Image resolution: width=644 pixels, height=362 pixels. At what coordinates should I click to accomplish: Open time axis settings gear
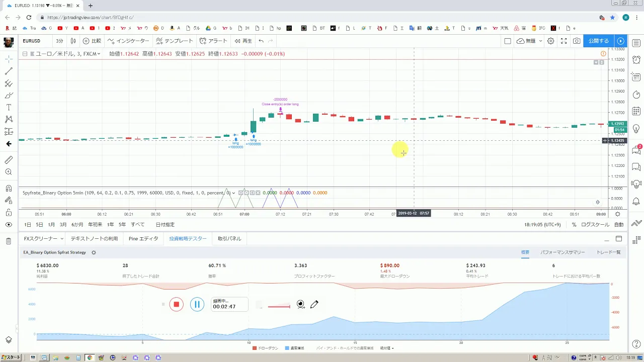tap(618, 214)
